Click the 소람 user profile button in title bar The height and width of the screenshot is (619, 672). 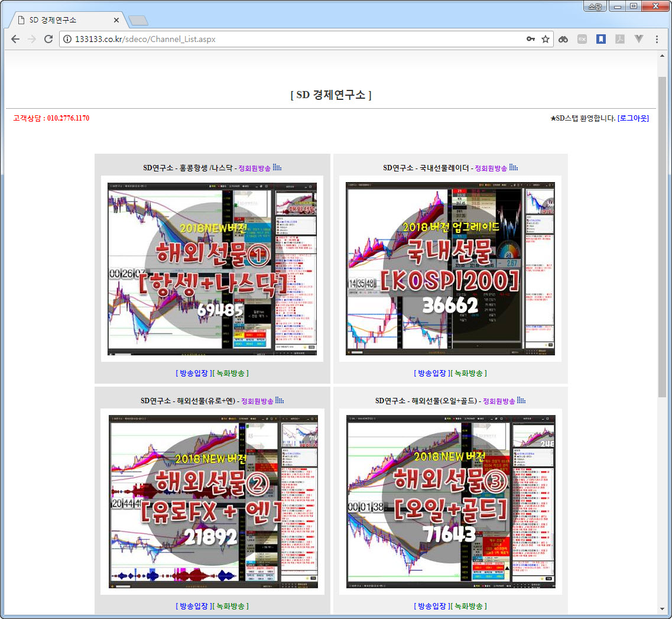pos(595,6)
